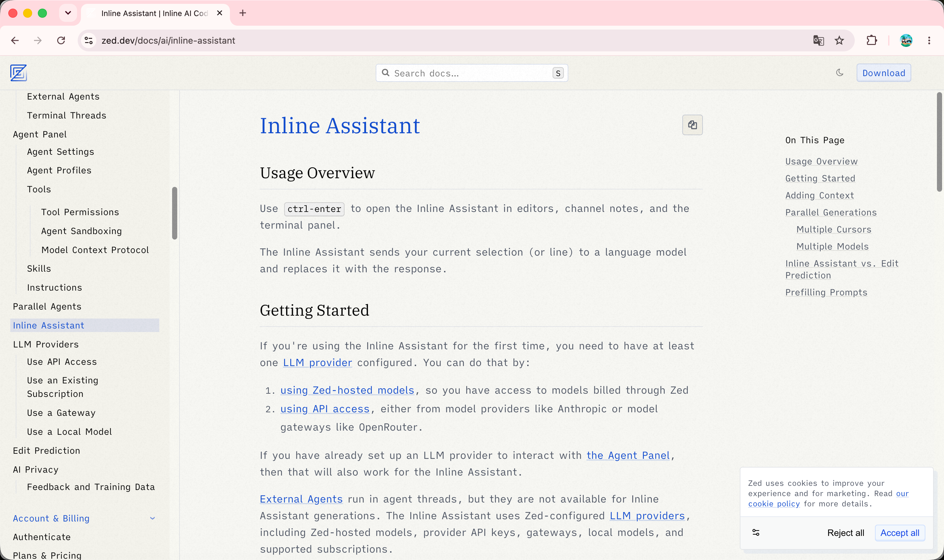Open Terminal Threads in sidebar
The width and height of the screenshot is (944, 560).
67,116
